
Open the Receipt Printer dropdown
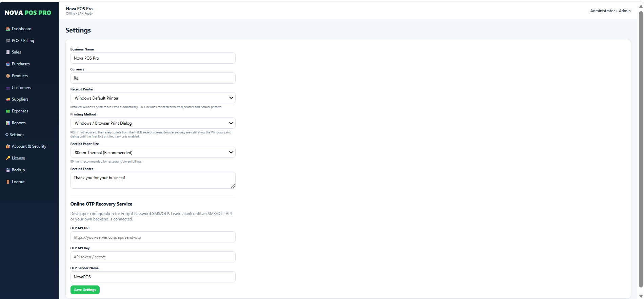(x=153, y=98)
